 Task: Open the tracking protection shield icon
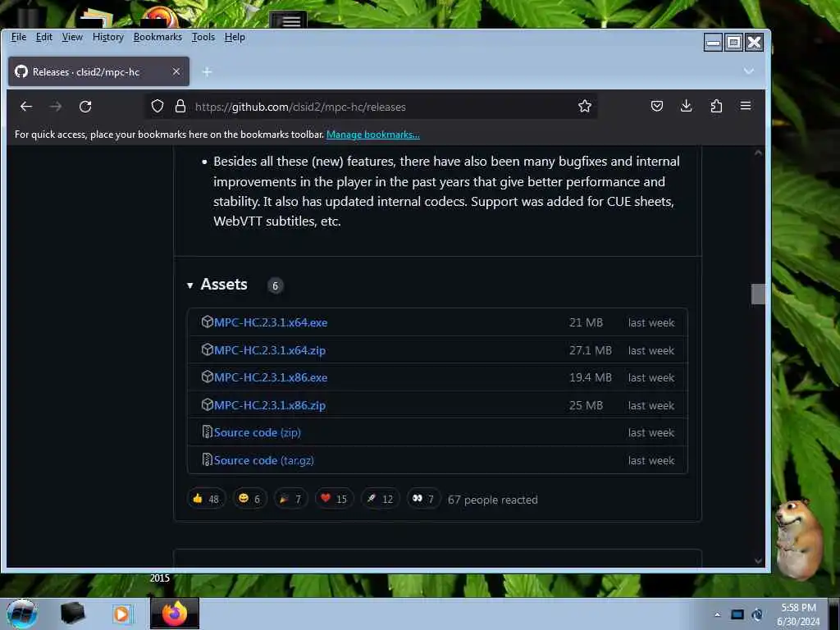(x=157, y=106)
